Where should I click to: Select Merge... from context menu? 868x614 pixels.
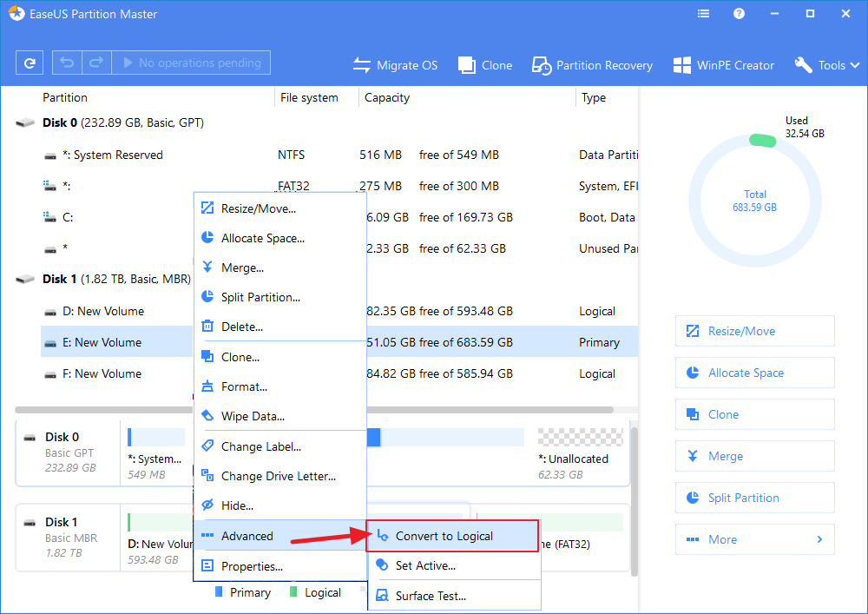coord(280,268)
